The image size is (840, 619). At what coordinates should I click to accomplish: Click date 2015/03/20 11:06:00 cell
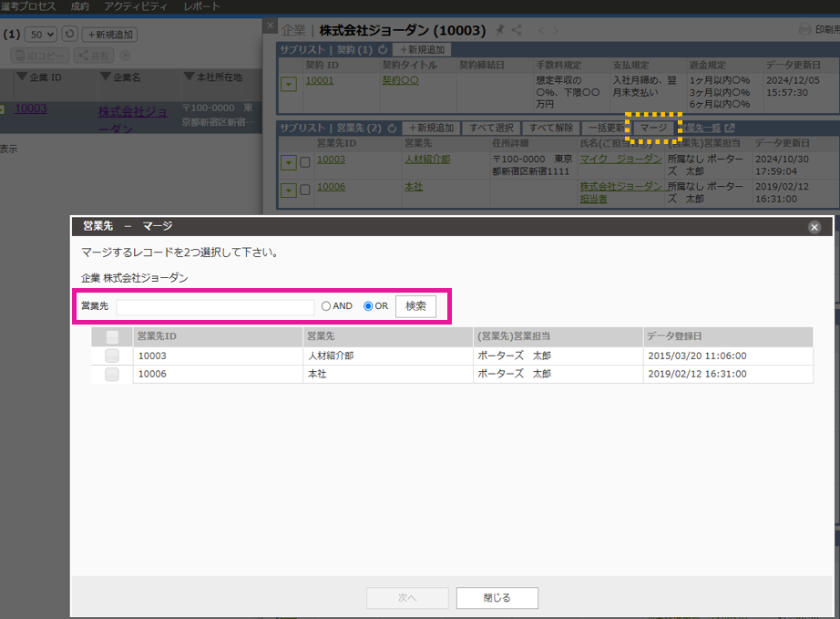pos(728,356)
